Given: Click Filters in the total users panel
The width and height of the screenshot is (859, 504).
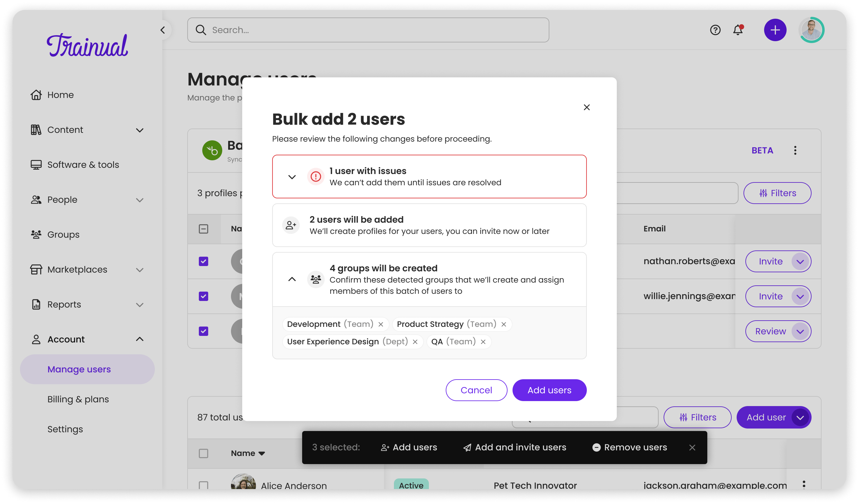Looking at the screenshot, I should coord(697,417).
